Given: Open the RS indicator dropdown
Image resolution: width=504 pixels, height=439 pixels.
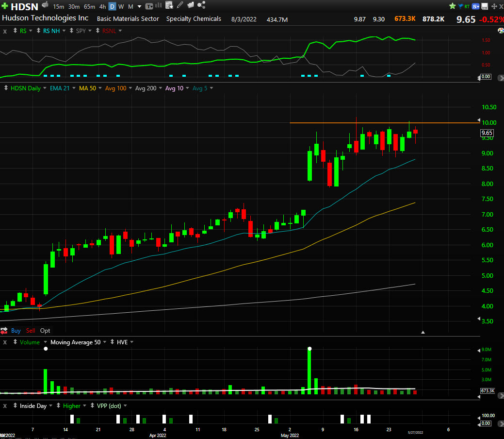Looking at the screenshot, I should tap(31, 31).
